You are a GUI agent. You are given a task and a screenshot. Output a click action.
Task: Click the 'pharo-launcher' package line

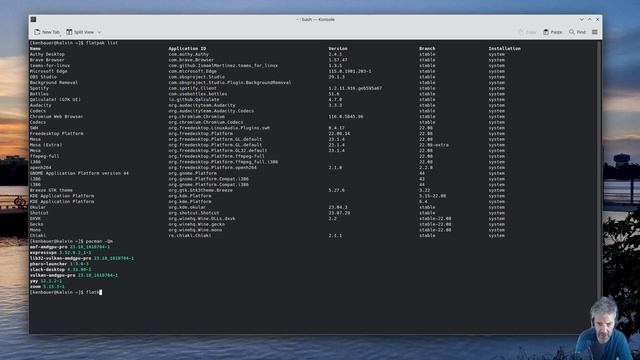point(59,264)
